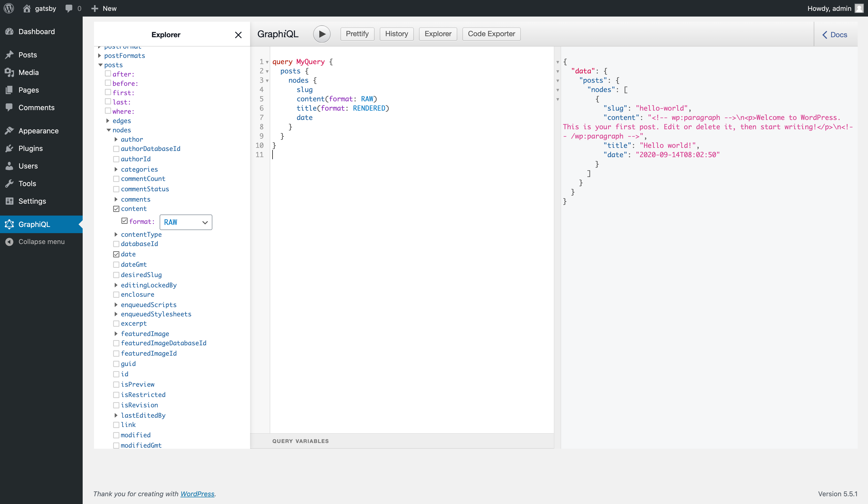Click the comments bubble in admin bar
Screen dimensions: 868x504
[x=69, y=8]
